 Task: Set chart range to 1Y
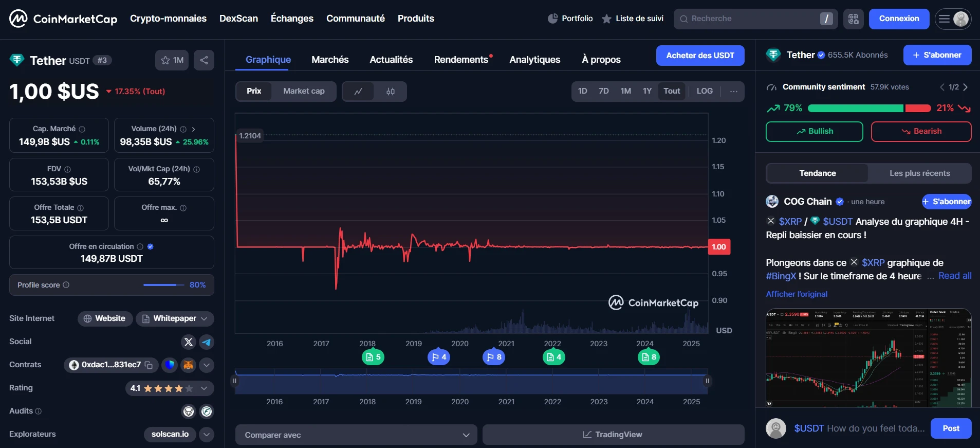(x=647, y=92)
